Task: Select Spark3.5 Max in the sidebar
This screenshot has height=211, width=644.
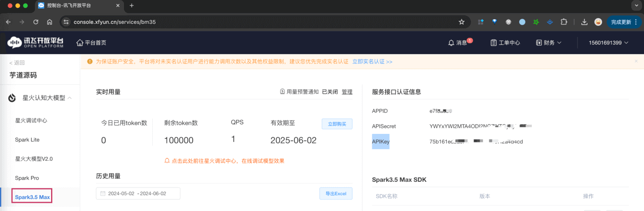Action: tap(32, 197)
